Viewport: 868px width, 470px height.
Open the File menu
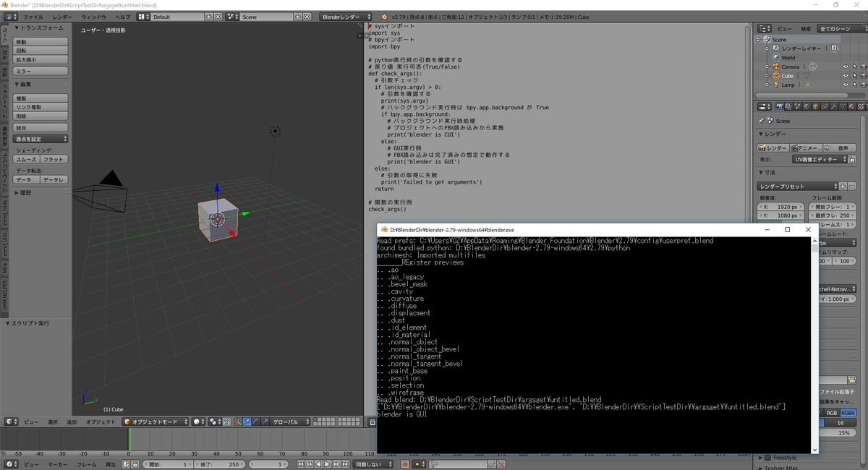pyautogui.click(x=33, y=17)
